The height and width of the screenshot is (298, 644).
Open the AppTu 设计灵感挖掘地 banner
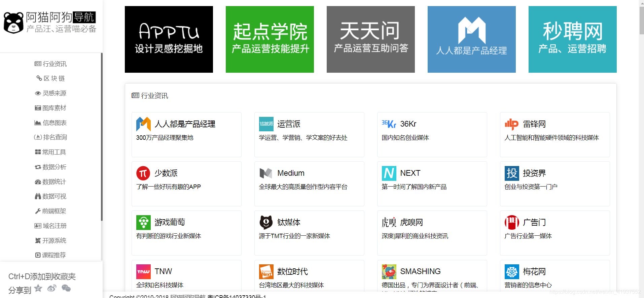tap(169, 39)
